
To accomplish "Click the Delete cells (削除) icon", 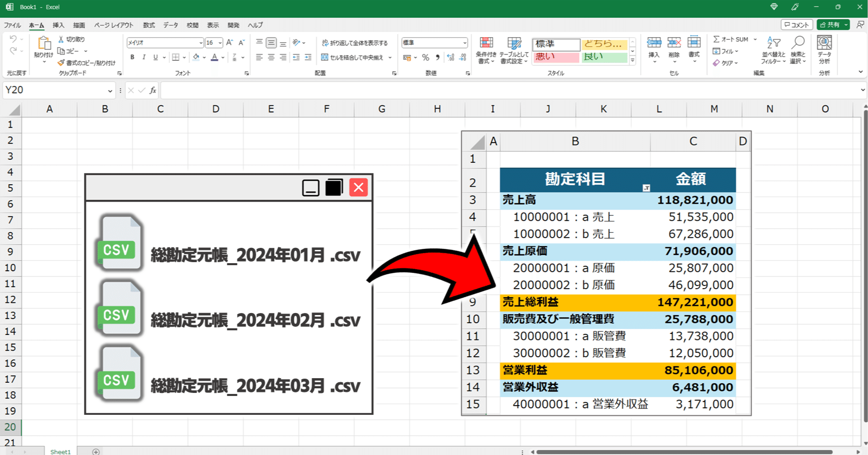I will coord(674,43).
